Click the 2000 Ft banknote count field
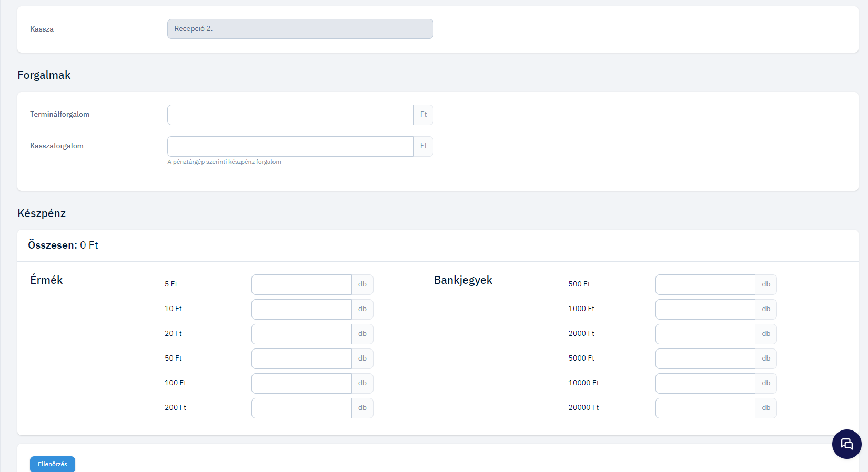This screenshot has width=868, height=472. (x=705, y=334)
